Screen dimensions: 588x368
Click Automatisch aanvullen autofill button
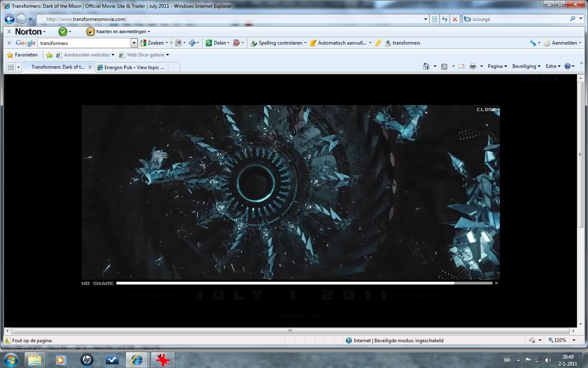pyautogui.click(x=341, y=43)
